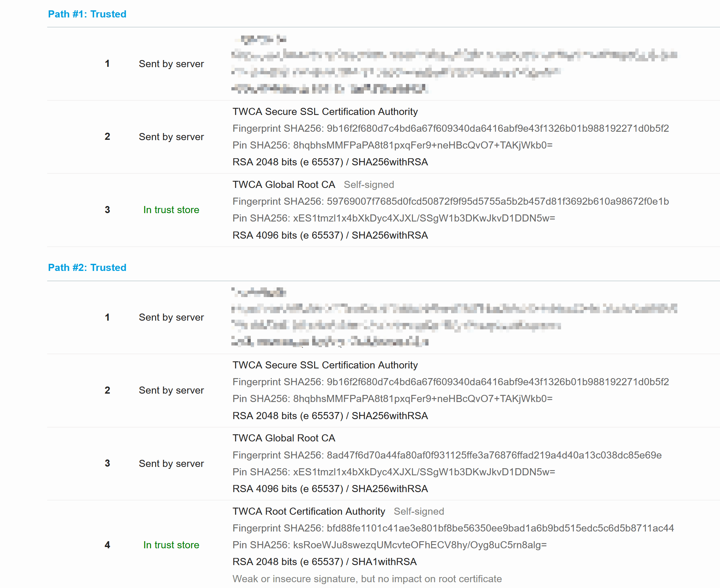Click the TWCA Secure SSL Certification Authority name in Path #1

tap(325, 111)
